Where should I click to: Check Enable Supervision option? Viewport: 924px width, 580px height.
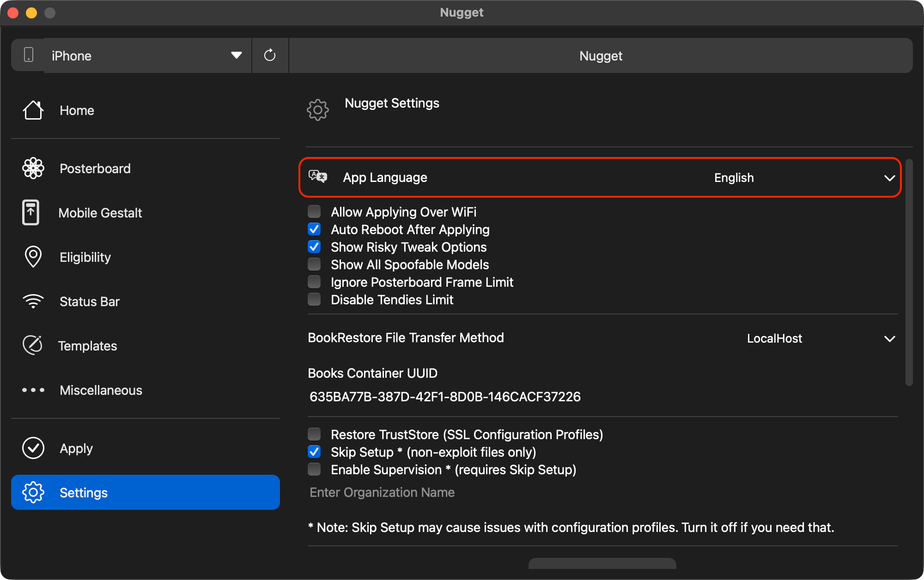click(x=315, y=470)
